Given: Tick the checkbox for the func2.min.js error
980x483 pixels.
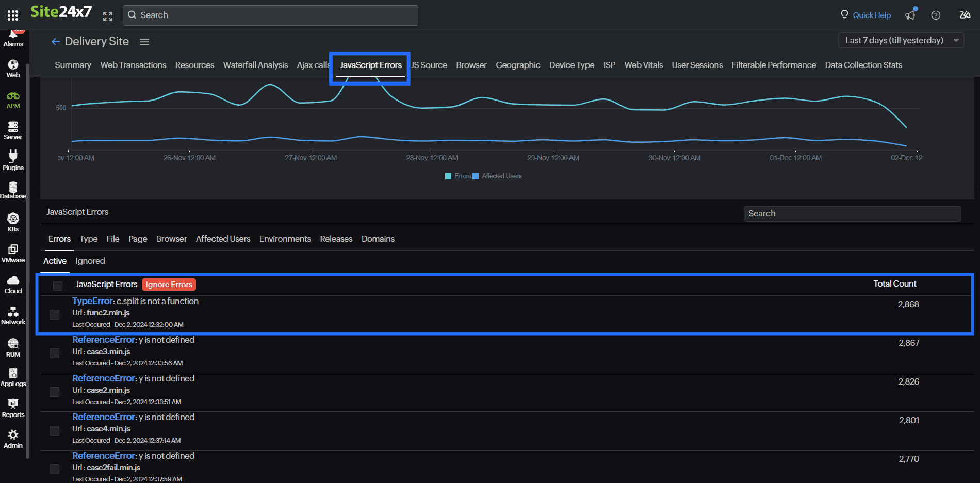Looking at the screenshot, I should click(x=54, y=314).
